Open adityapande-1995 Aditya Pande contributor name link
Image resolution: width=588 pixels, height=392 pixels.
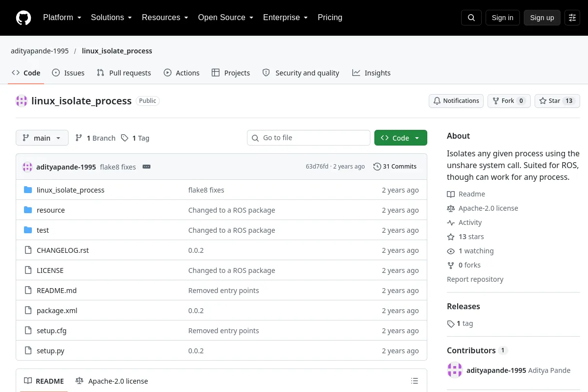click(x=518, y=370)
